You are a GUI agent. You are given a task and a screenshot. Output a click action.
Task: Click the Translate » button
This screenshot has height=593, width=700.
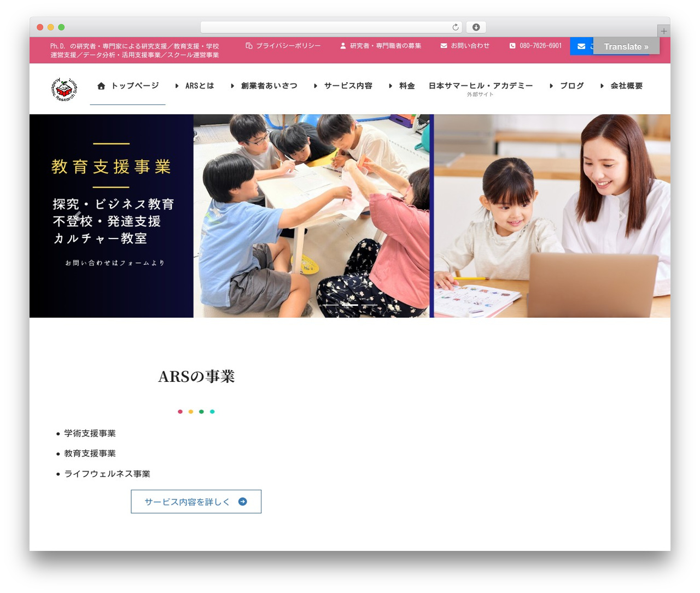[x=626, y=46]
